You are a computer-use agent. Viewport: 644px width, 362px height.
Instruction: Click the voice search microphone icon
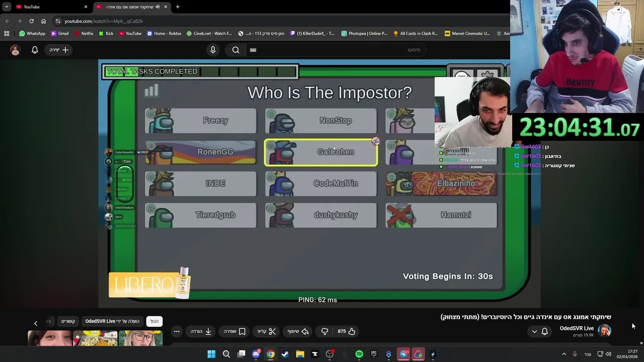pos(213,50)
